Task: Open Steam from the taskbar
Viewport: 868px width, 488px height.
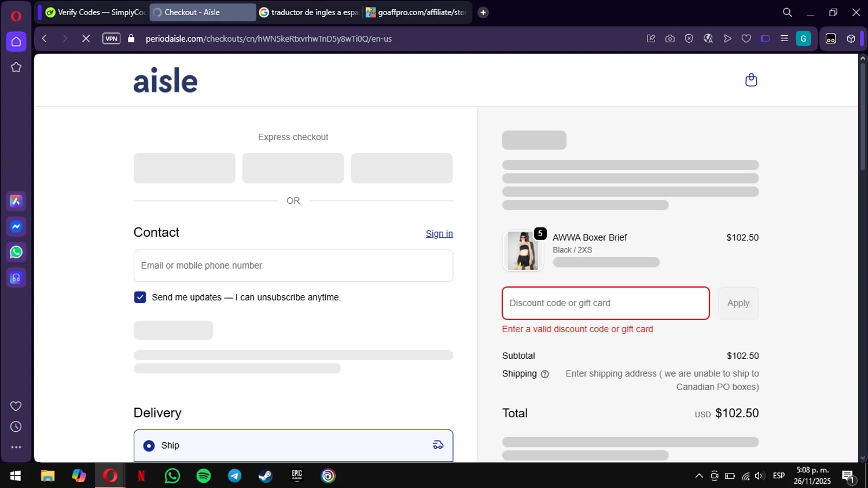Action: pos(266,476)
